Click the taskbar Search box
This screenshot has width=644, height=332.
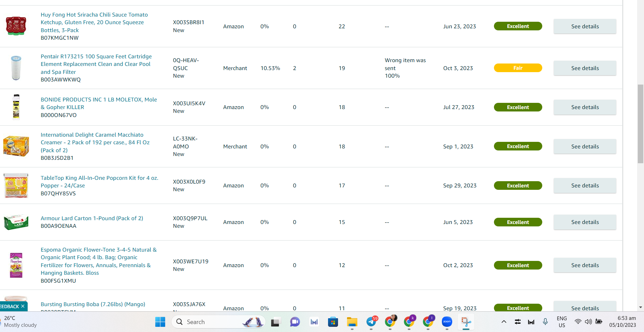coord(218,322)
